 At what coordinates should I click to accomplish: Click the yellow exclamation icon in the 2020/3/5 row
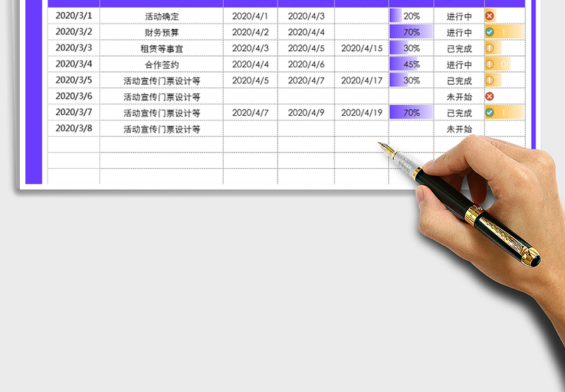489,80
